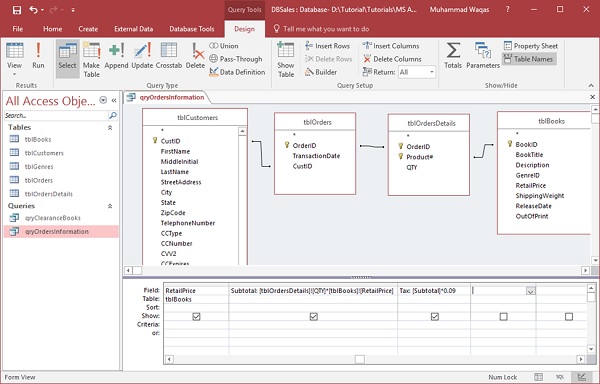Close the qryOrdersInformation query window
Viewport: 600px width, 384px height.
click(x=592, y=97)
